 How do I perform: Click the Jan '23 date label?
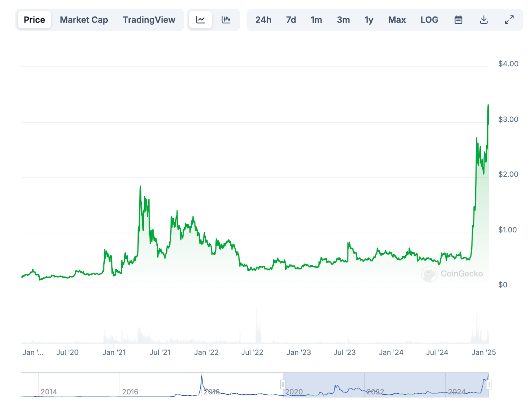click(x=299, y=353)
